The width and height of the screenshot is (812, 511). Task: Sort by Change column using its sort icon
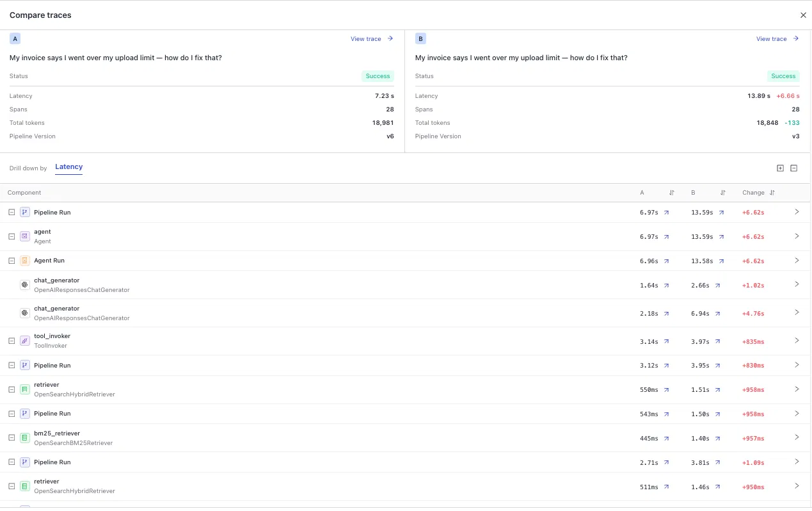tap(772, 193)
